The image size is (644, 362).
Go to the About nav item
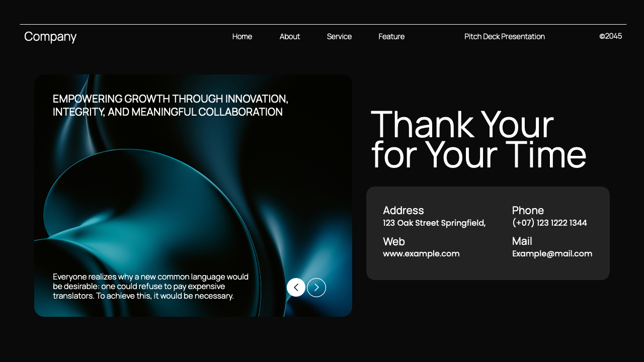[x=290, y=37]
